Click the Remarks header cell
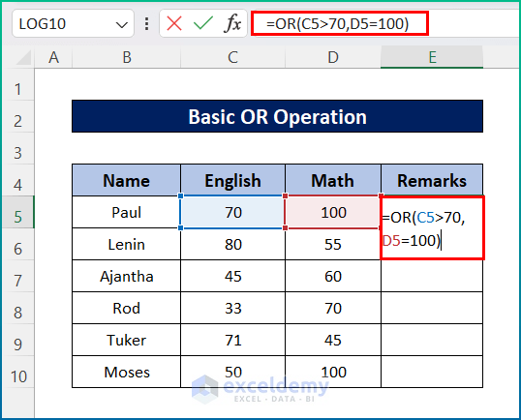Screen dimensions: 521x420 (432, 180)
